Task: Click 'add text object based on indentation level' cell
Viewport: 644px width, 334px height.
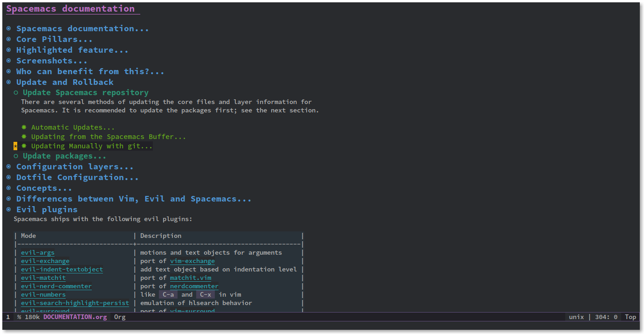Action: pos(219,270)
